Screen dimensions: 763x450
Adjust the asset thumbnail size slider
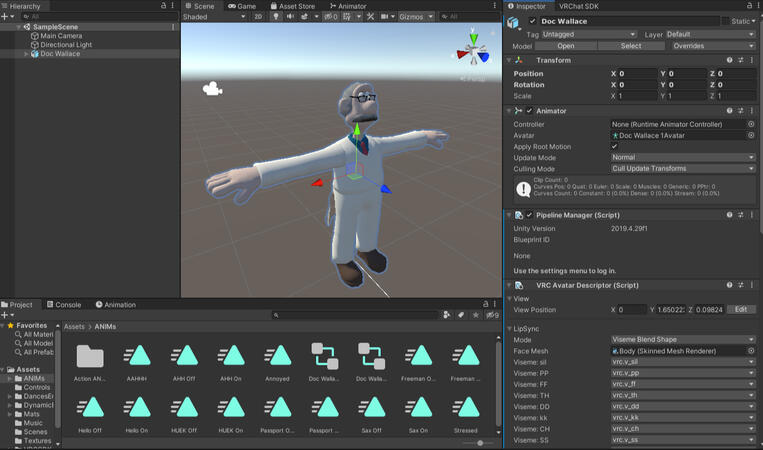coord(480,443)
